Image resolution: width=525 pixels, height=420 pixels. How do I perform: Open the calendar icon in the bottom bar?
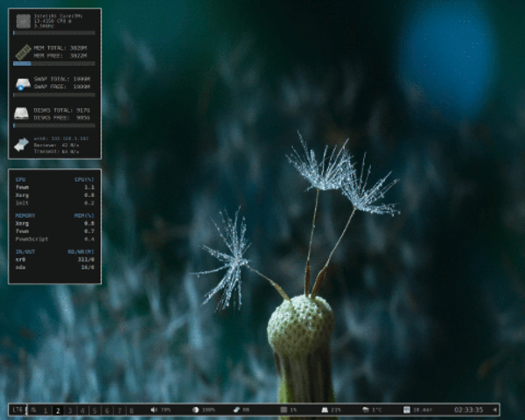coord(407,409)
